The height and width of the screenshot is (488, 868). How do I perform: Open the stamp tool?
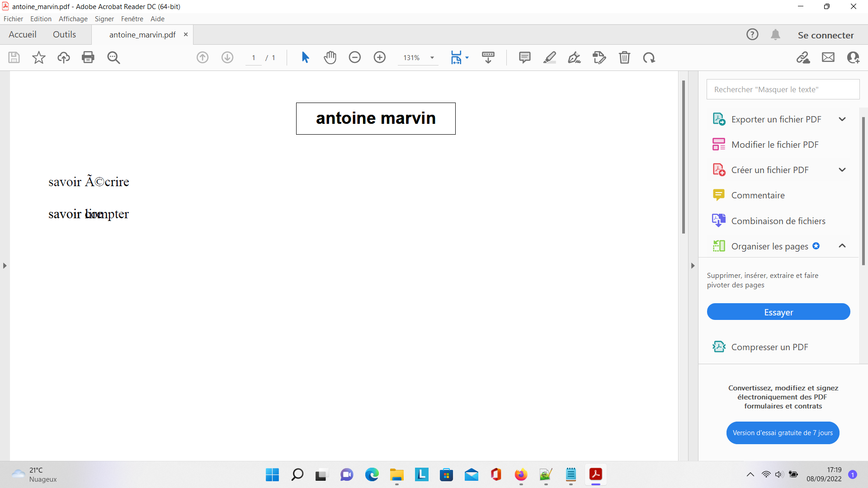(599, 57)
